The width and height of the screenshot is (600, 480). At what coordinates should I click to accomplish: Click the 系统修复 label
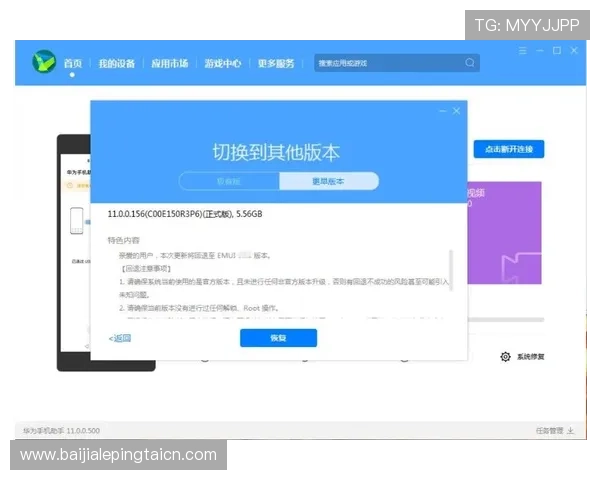530,357
